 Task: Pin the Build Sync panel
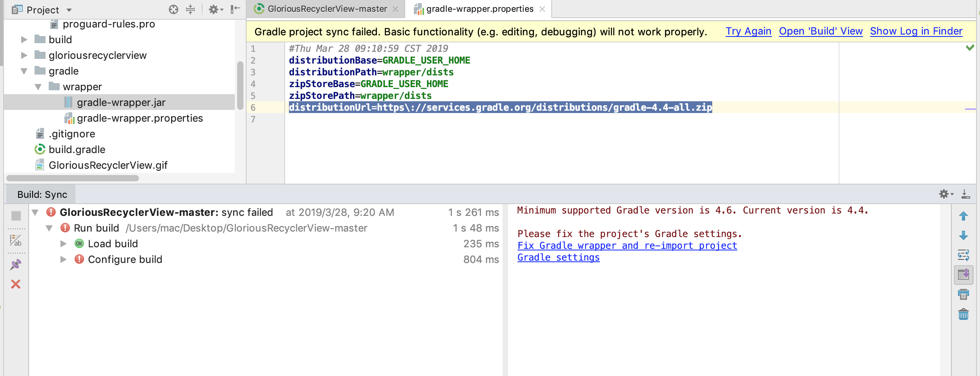click(16, 264)
